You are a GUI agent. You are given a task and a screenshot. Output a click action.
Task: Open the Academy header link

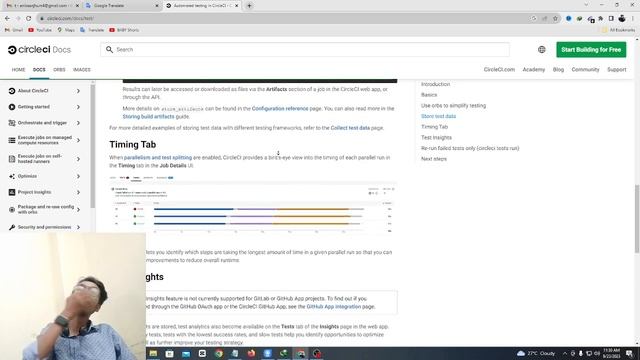pos(533,70)
